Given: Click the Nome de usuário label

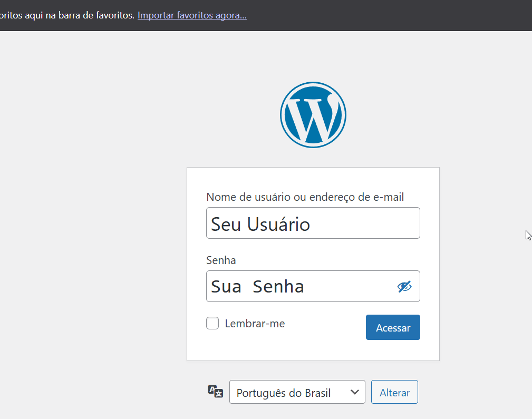Looking at the screenshot, I should click(305, 197).
